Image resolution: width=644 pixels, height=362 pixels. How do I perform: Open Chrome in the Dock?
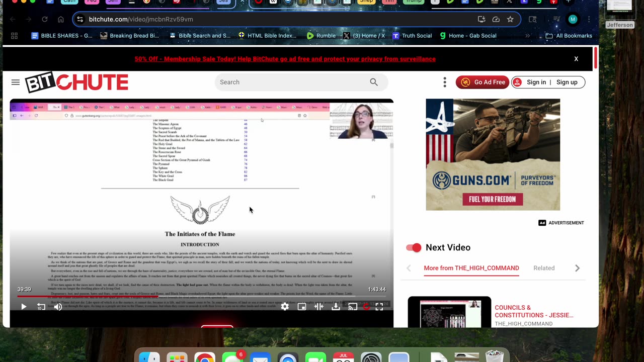tap(204, 358)
